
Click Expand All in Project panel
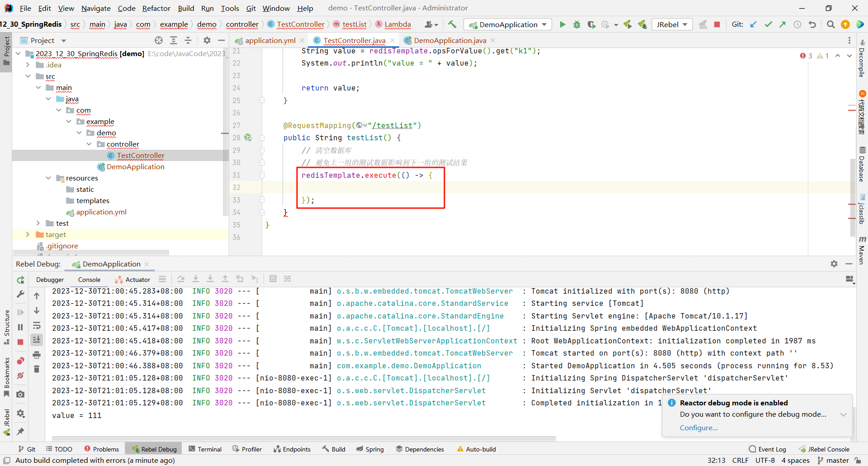tap(174, 40)
